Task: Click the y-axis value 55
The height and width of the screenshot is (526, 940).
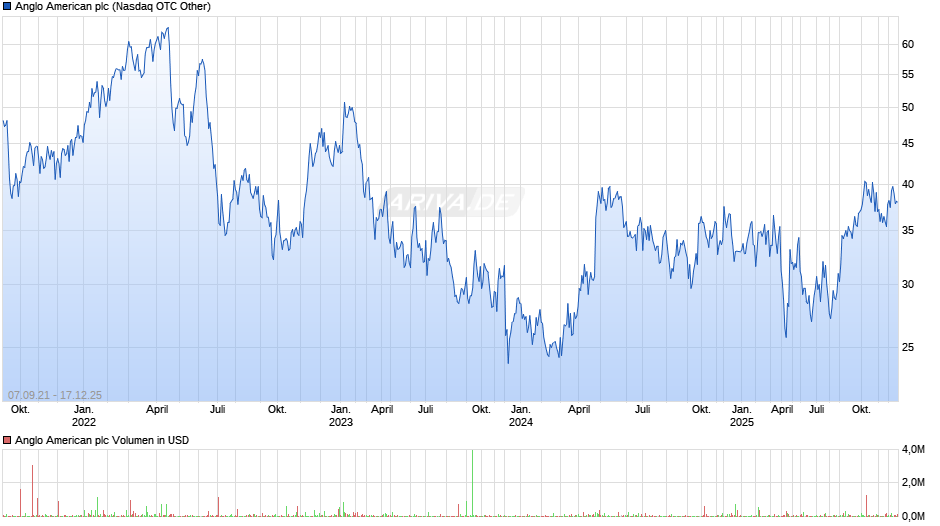Action: 908,74
